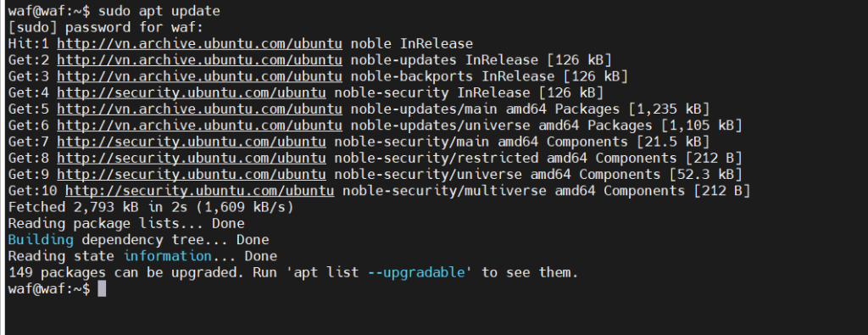This screenshot has height=335, width=868.
Task: Click the 'Reading package lists... Done' line
Action: point(126,224)
